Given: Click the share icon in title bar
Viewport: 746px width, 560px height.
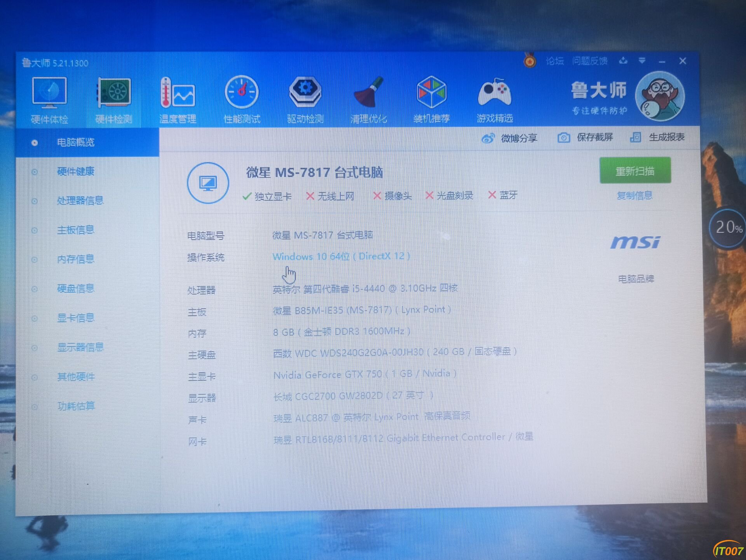Looking at the screenshot, I should [x=623, y=61].
